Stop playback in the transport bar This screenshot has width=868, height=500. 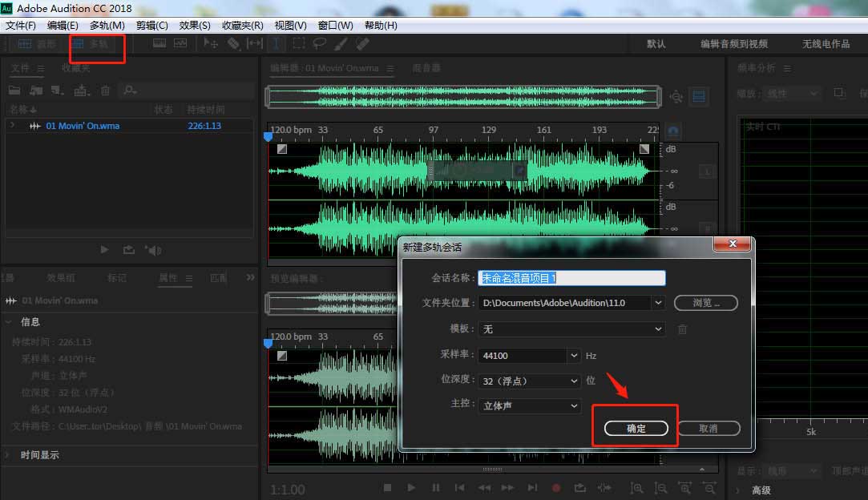coord(387,488)
